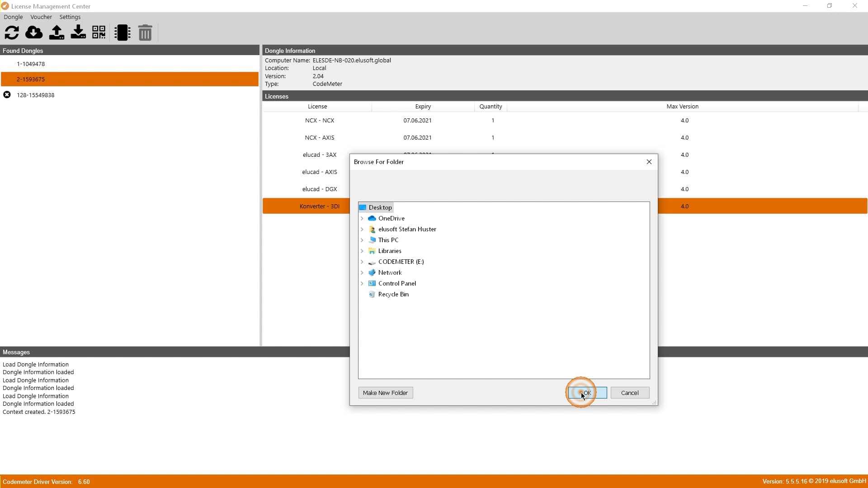Click the delete trash icon in toolbar
The image size is (868, 488).
(x=145, y=33)
